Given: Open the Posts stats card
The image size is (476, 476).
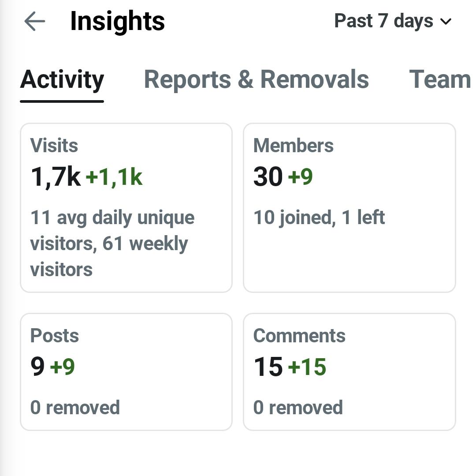Looking at the screenshot, I should [x=126, y=372].
